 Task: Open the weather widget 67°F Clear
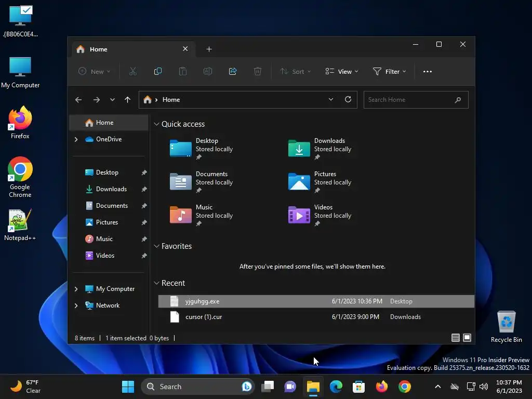pos(25,387)
